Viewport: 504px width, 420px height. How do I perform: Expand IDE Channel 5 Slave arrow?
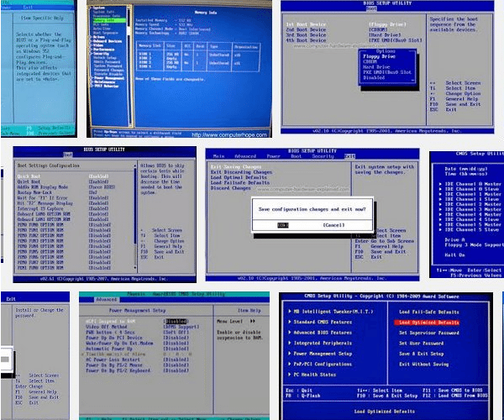point(440,229)
